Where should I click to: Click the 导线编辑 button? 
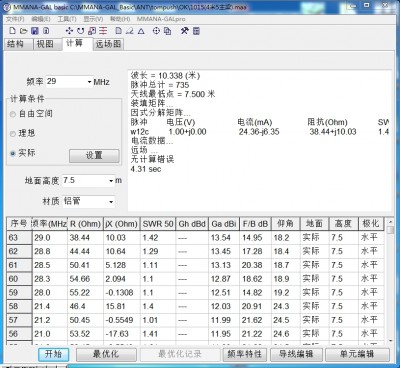296,354
